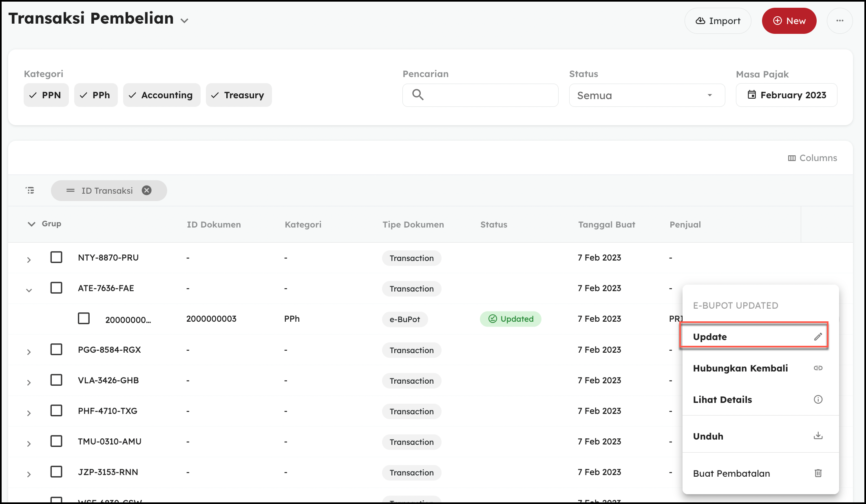
Task: Collapse the ATE-7636-FAE group row
Action: [x=29, y=290]
